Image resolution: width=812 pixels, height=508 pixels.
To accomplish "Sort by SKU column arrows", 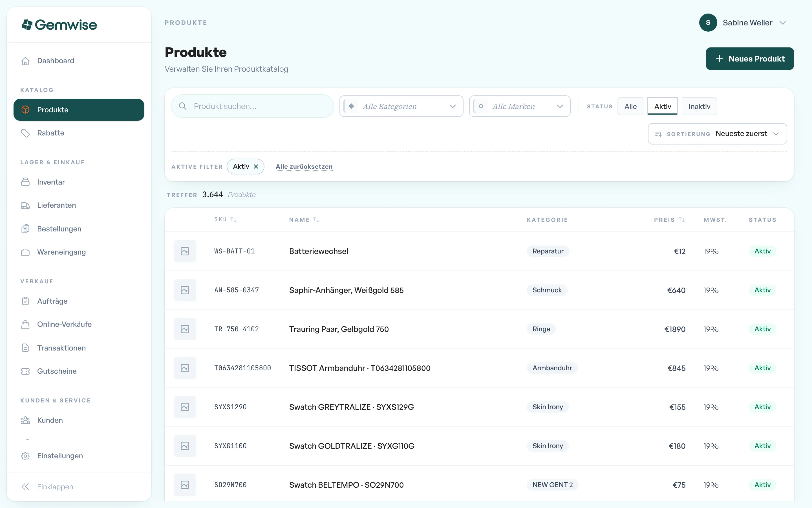I will [233, 220].
